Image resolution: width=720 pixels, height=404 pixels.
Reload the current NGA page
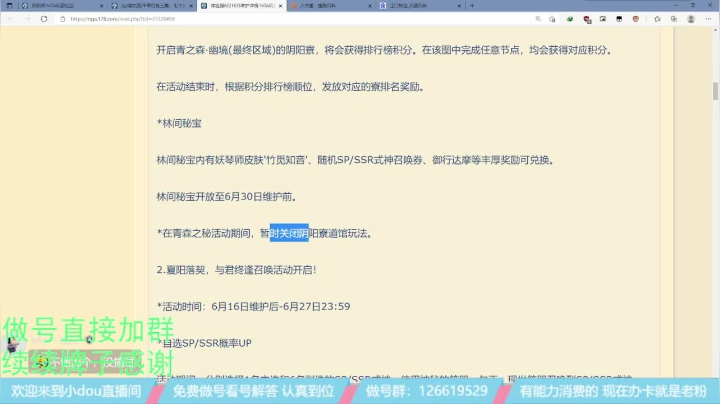point(44,19)
